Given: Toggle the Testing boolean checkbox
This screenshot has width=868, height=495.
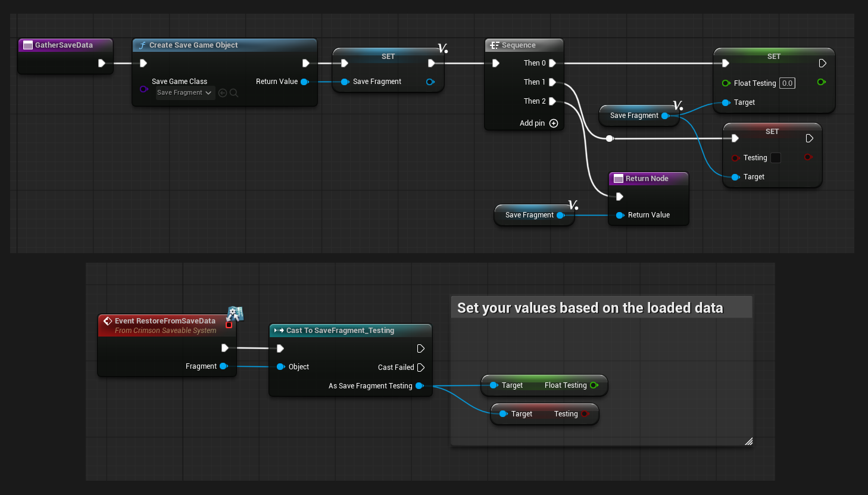Looking at the screenshot, I should (x=776, y=158).
